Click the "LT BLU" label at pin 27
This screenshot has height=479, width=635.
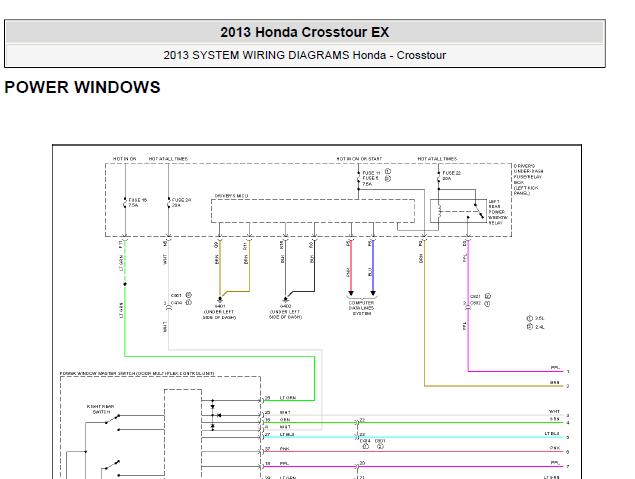coord(287,434)
